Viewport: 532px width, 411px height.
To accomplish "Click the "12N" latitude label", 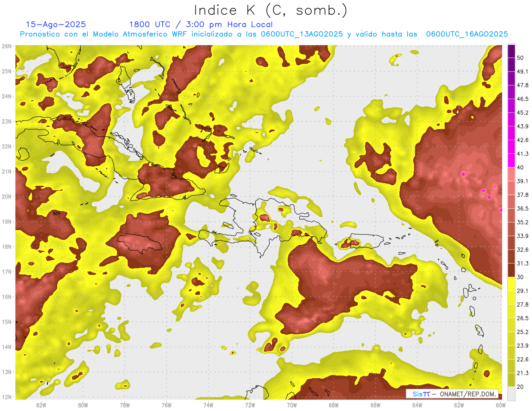I will (x=6, y=397).
